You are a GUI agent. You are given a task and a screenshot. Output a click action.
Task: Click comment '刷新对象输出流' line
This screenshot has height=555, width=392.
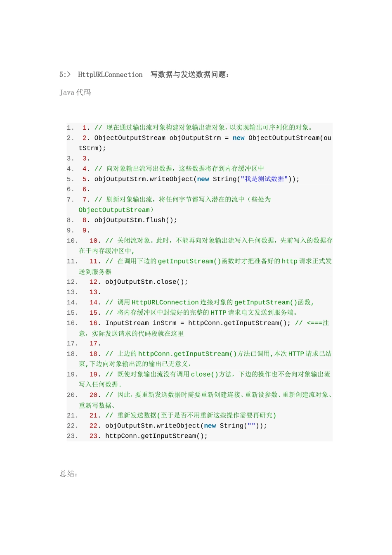(182, 199)
